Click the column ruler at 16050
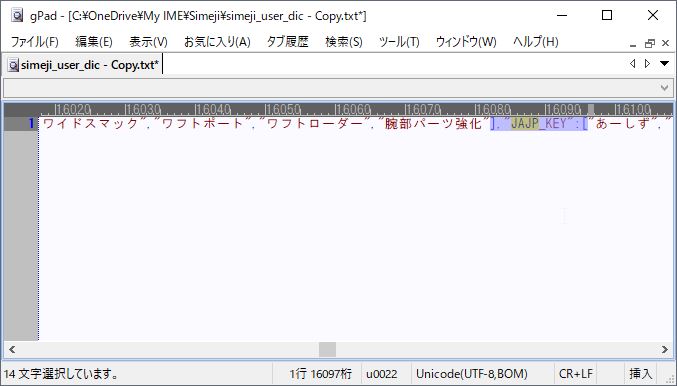This screenshot has width=677, height=386. tap(282, 109)
